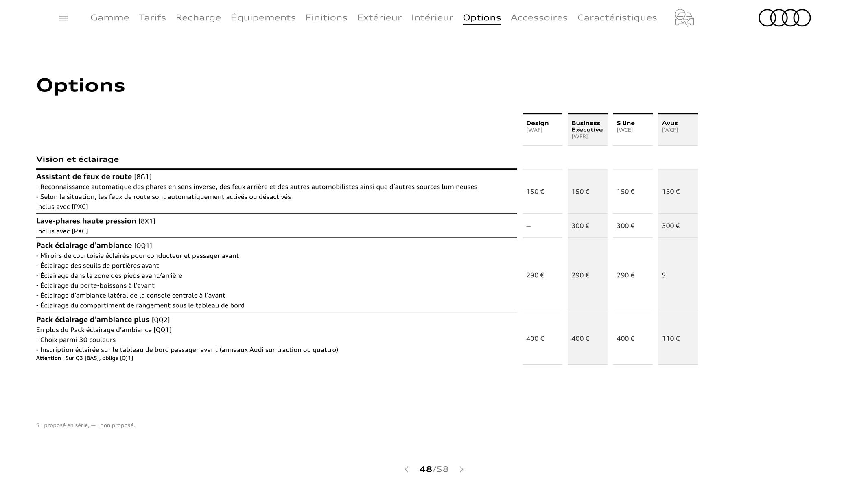Screen dimensions: 868x488
Task: Click S line 150 € Assistant feux price
Action: [625, 192]
